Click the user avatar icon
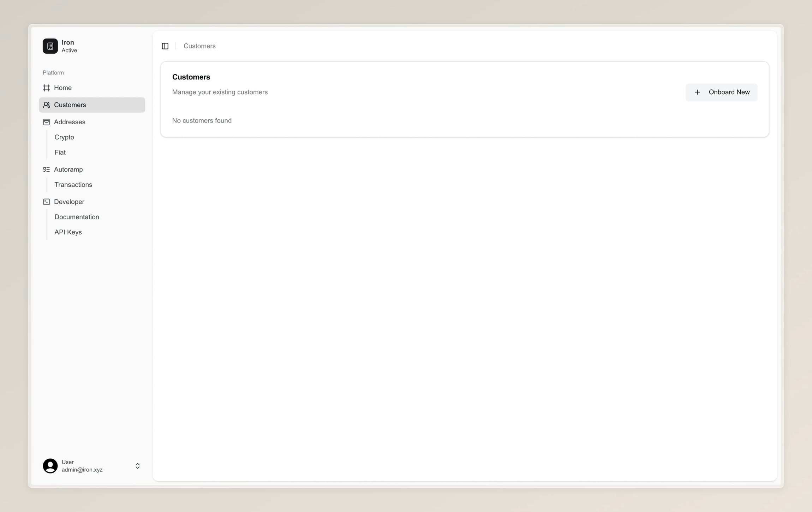 50,466
